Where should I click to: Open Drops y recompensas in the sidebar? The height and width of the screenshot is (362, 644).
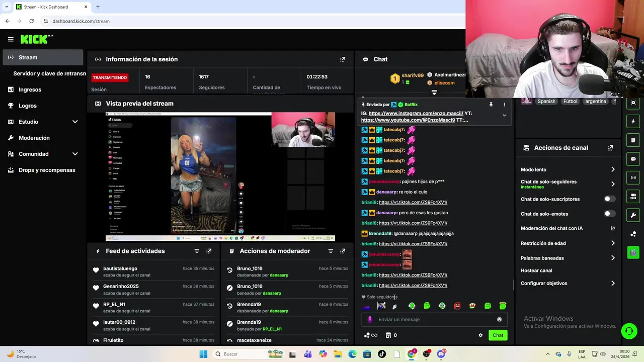tap(43, 170)
